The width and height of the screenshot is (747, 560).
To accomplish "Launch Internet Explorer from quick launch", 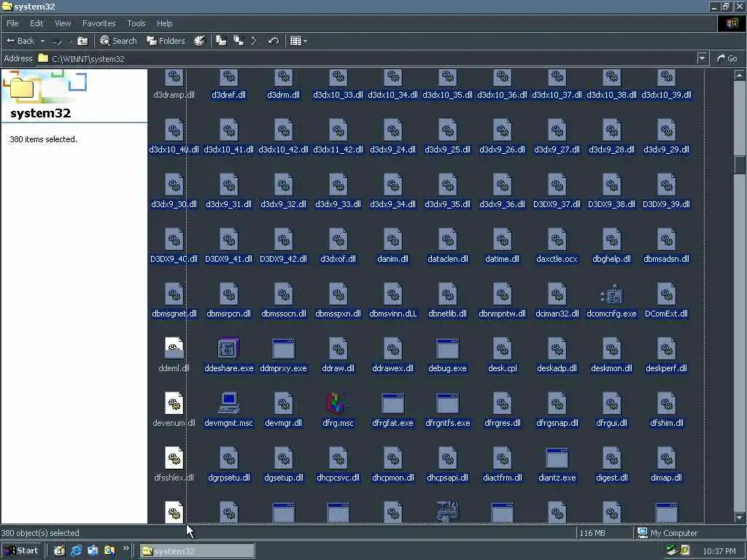I will pyautogui.click(x=76, y=551).
